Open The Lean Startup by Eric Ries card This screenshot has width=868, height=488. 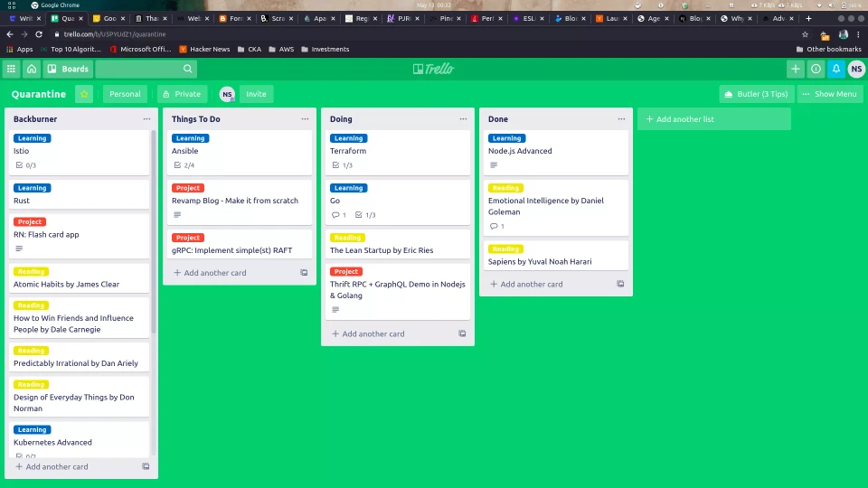[x=398, y=244]
